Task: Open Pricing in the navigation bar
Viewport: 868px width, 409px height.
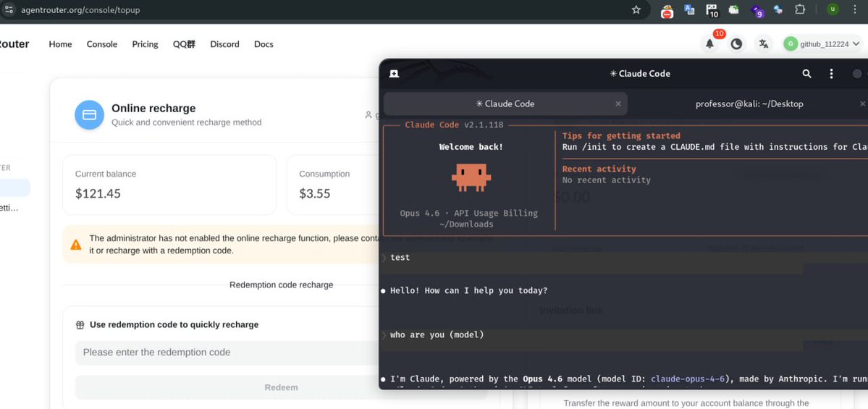Action: [x=145, y=44]
